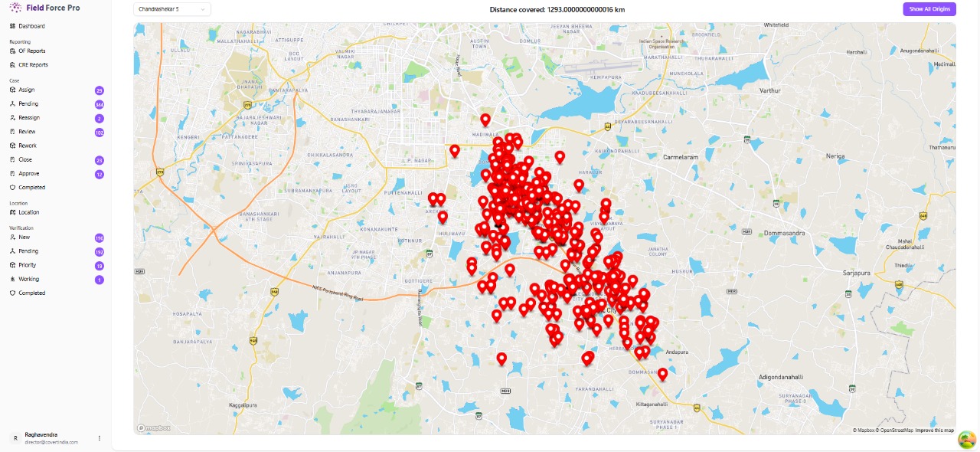Click the Location map icon in sidebar
Image resolution: width=980 pixels, height=452 pixels.
pos(12,212)
